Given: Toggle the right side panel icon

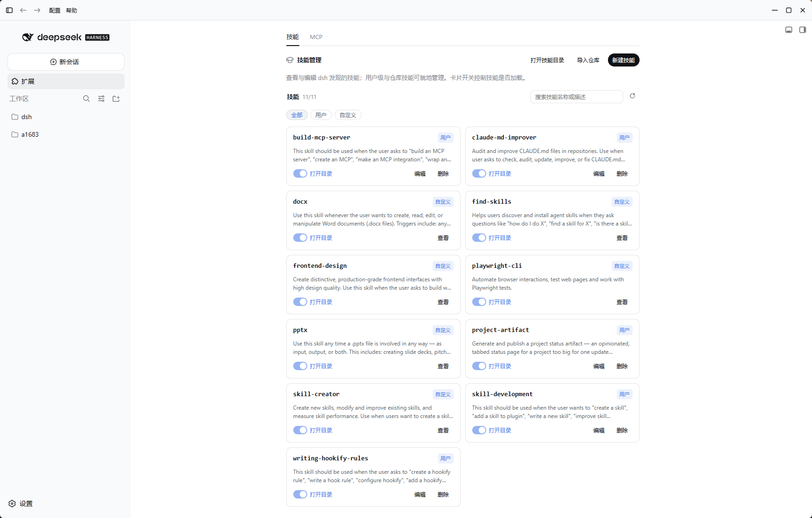Looking at the screenshot, I should pyautogui.click(x=803, y=30).
